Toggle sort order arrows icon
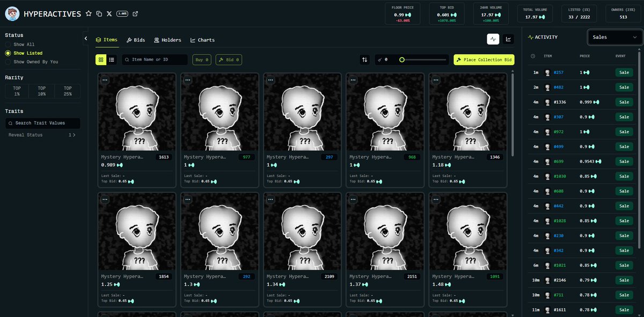 point(365,60)
